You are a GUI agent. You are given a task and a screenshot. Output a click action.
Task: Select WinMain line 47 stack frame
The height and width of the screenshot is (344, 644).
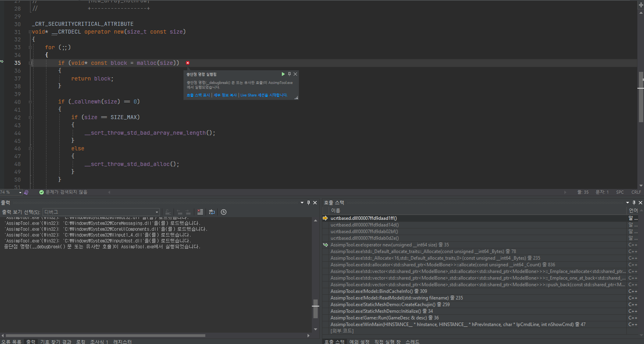478,324
